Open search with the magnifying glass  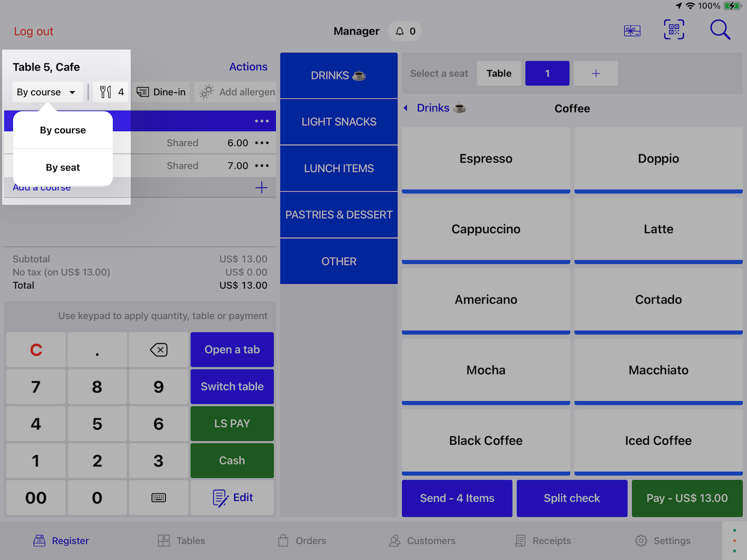coord(719,30)
